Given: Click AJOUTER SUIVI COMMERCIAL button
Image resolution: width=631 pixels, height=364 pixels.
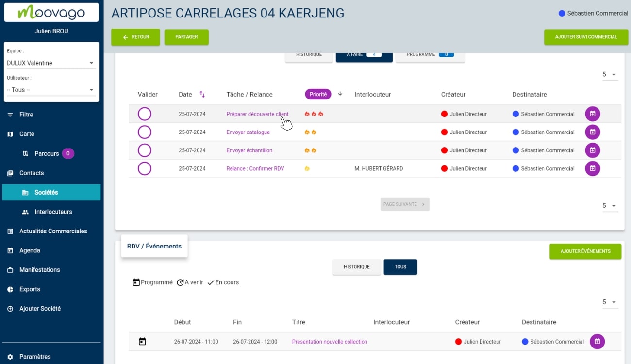Looking at the screenshot, I should click(586, 37).
